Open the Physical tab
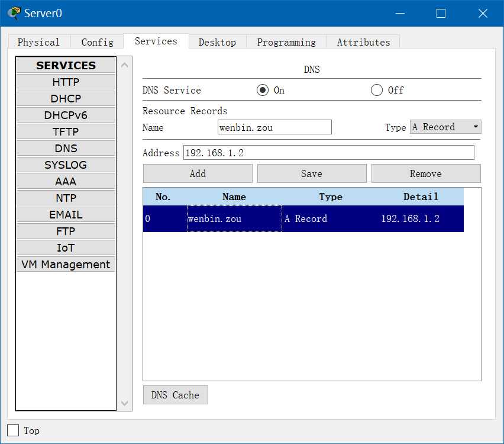This screenshot has width=504, height=444. (39, 42)
